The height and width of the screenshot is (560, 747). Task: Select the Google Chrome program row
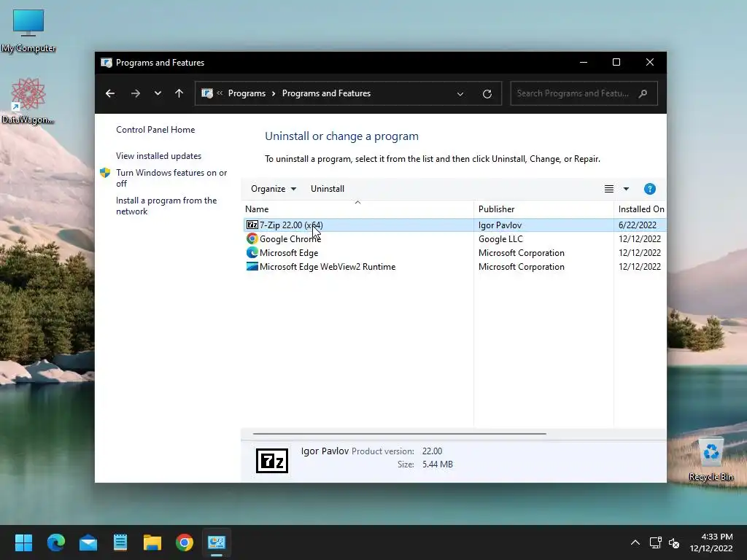click(x=455, y=238)
